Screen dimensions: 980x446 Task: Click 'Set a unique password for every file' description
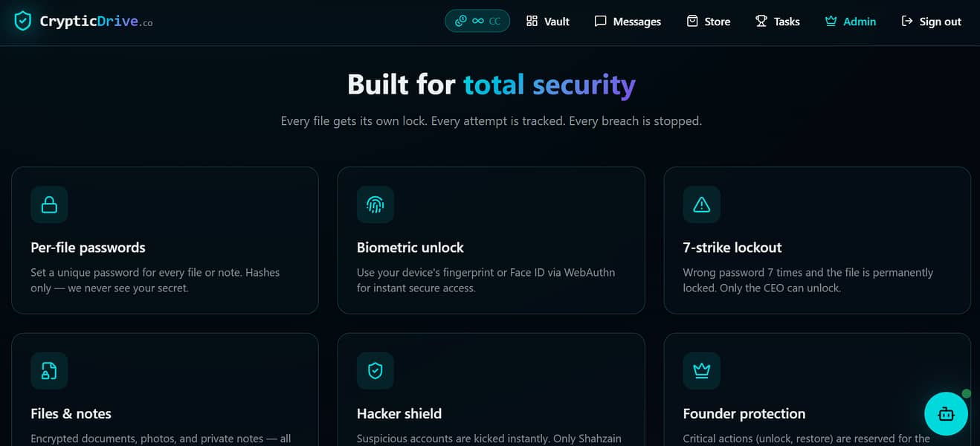pos(155,280)
